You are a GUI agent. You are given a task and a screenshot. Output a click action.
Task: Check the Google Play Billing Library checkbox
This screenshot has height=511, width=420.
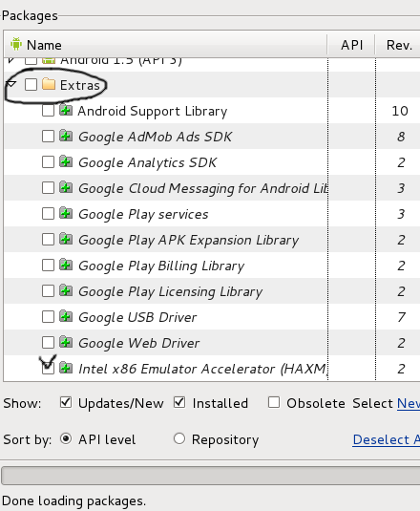[x=48, y=265]
